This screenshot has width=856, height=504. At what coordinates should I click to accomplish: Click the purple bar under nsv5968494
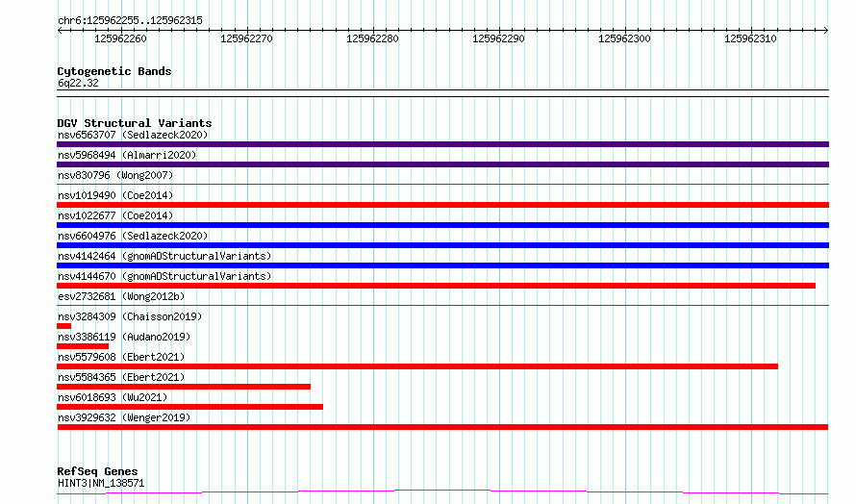tap(442, 164)
